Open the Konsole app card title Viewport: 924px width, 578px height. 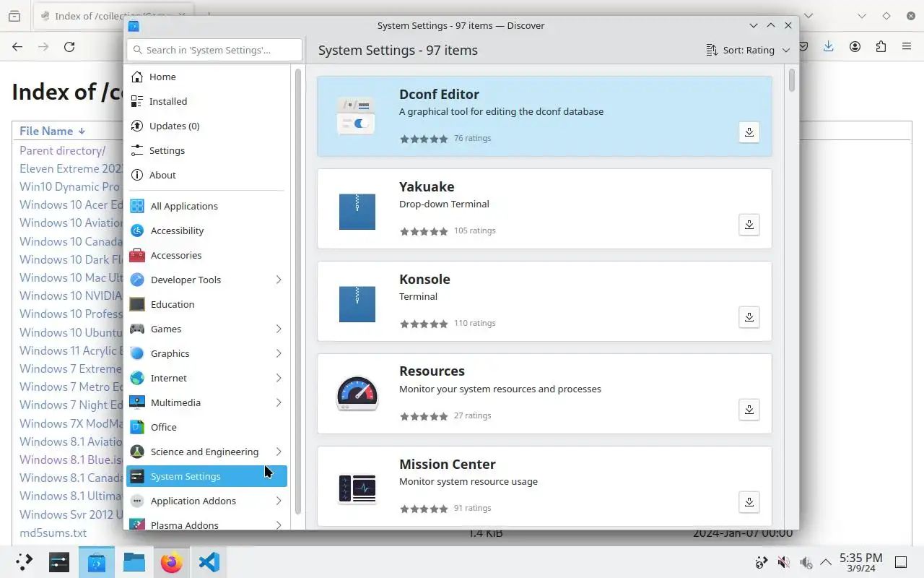click(x=424, y=279)
